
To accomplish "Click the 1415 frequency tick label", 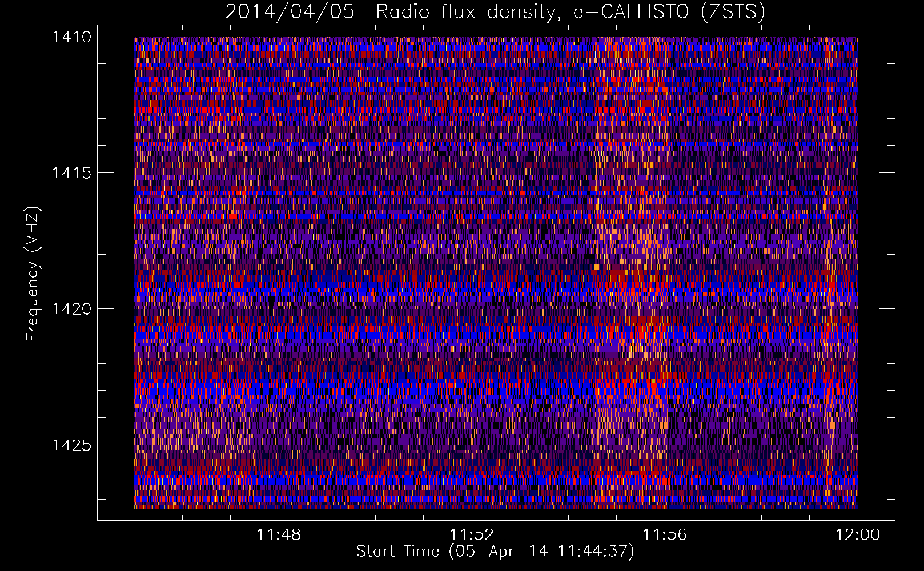I will pos(71,173).
